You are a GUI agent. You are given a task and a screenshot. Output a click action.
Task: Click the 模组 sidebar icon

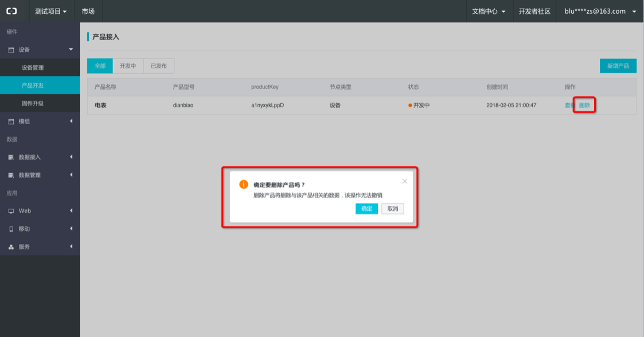tap(11, 122)
